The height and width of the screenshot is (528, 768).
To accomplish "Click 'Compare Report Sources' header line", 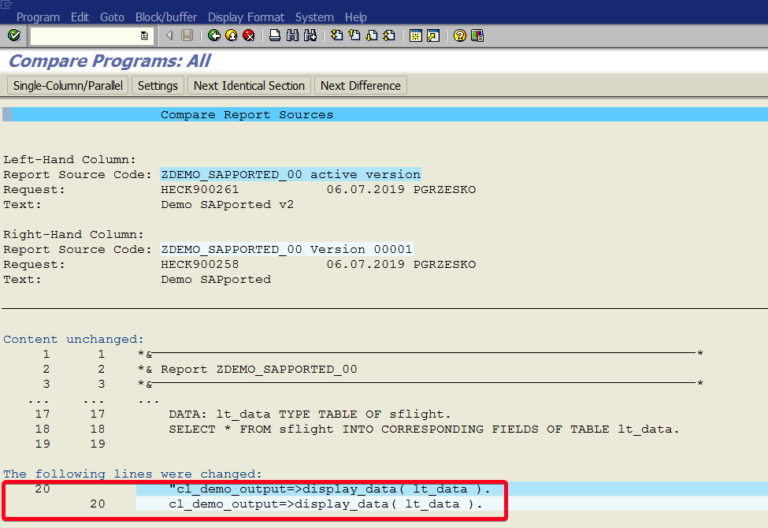I will click(247, 115).
